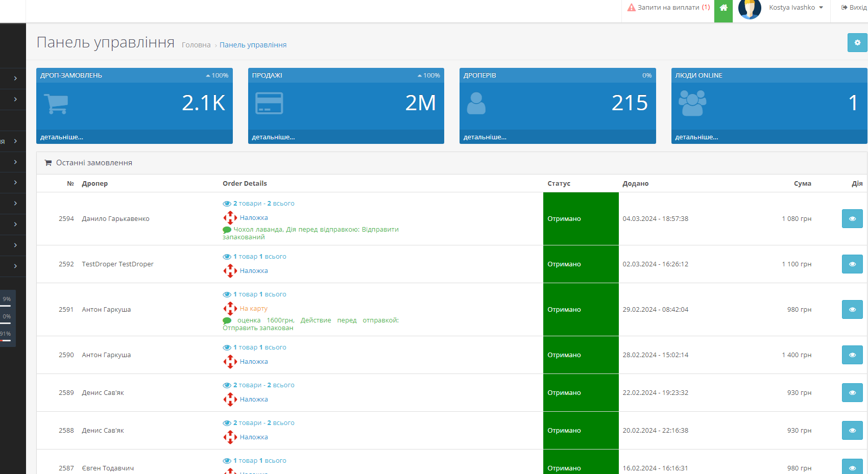Image resolution: width=868 pixels, height=474 pixels.
Task: Open Панель управління breadcrumb link
Action: pyautogui.click(x=253, y=45)
